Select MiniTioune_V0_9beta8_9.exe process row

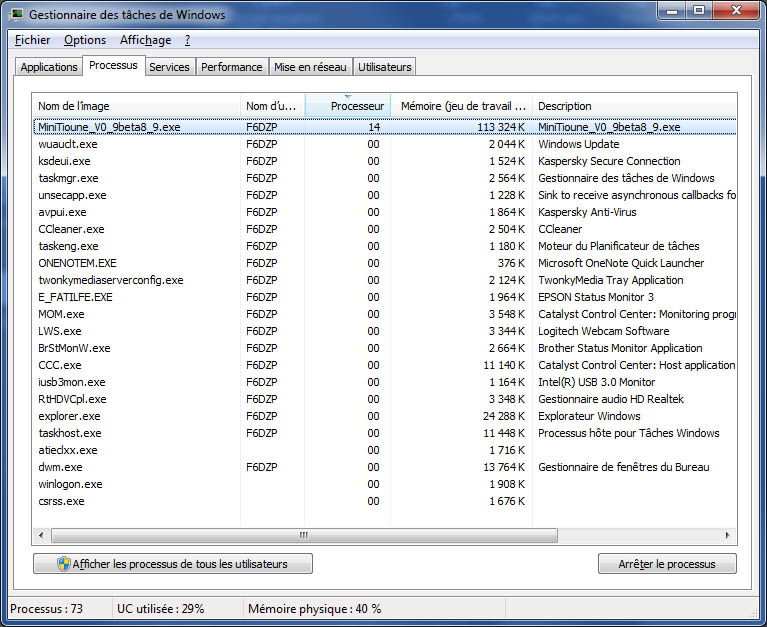[384, 127]
